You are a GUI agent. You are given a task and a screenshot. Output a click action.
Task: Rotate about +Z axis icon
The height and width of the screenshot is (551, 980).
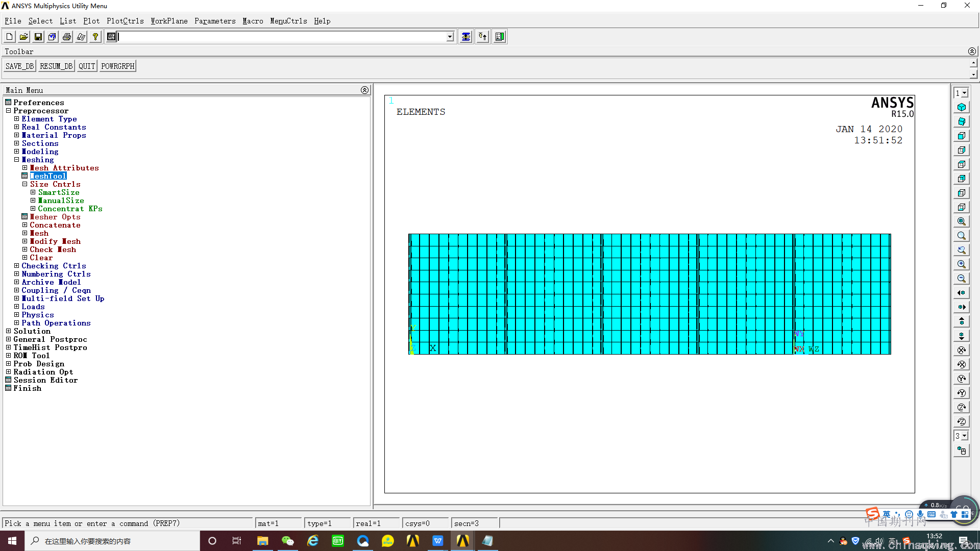tap(962, 407)
